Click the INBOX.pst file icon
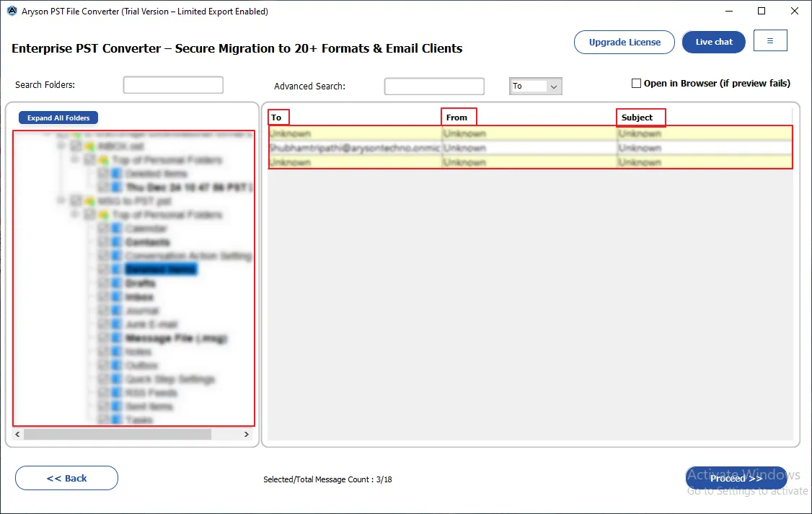This screenshot has height=514, width=812. 89,146
